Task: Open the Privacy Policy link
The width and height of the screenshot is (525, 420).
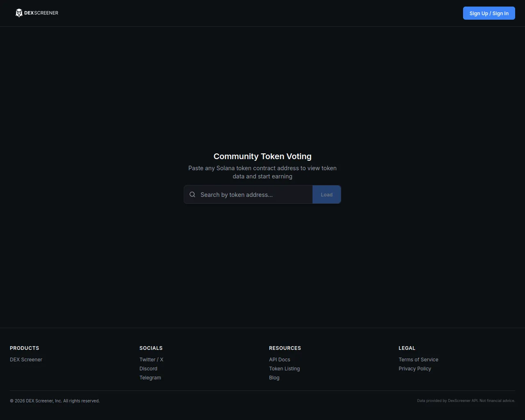Action: coord(415,369)
